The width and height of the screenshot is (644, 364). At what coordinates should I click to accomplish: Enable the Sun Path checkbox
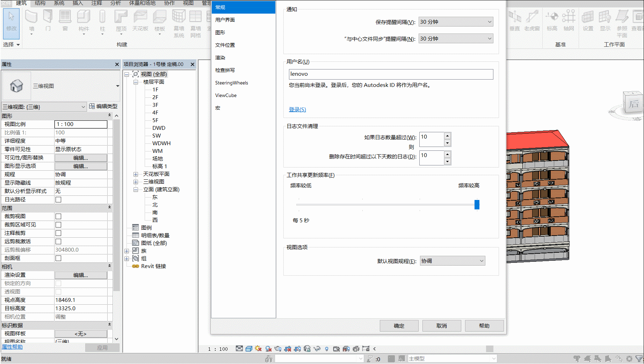(x=58, y=200)
